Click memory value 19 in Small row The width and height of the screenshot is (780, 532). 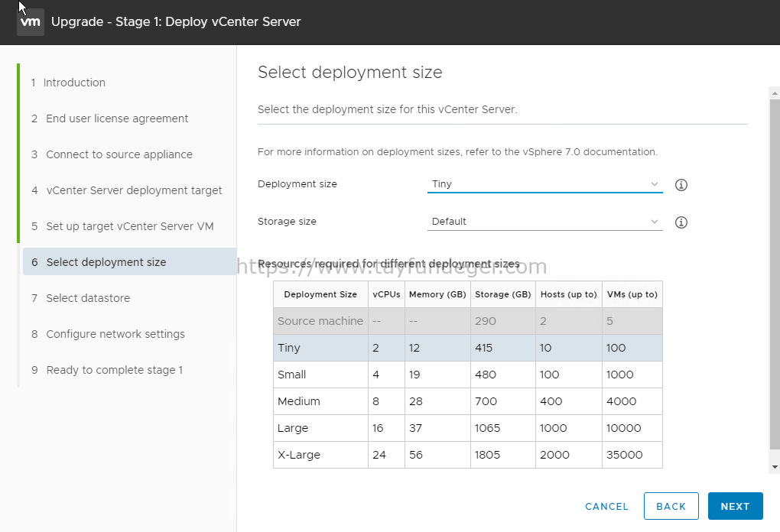415,375
